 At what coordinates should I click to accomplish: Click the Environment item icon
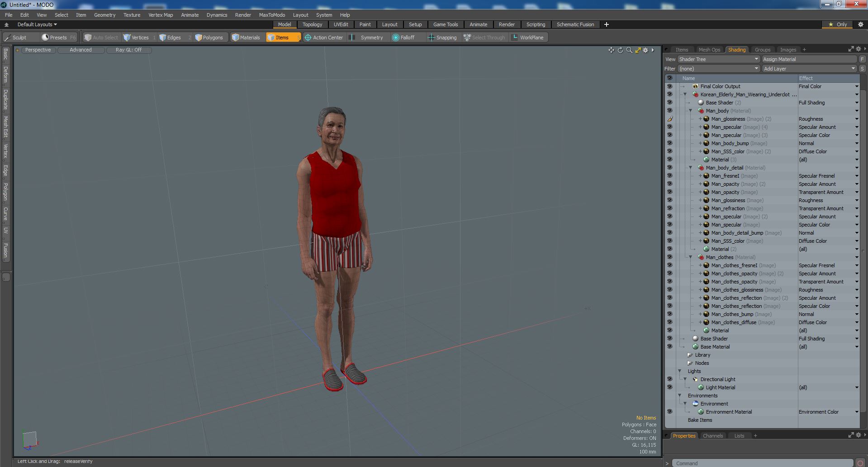(695, 404)
